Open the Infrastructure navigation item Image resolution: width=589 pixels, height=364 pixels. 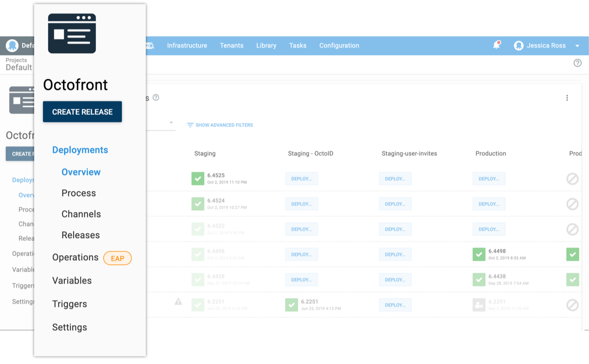pos(187,45)
